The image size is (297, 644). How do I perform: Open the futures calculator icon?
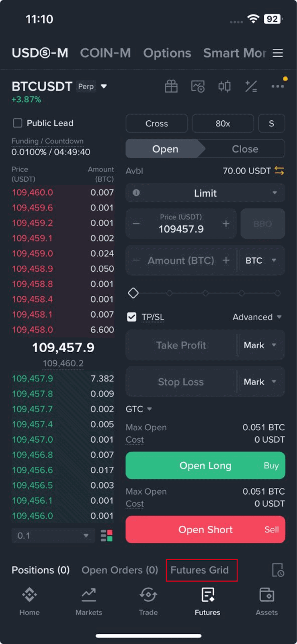(251, 86)
